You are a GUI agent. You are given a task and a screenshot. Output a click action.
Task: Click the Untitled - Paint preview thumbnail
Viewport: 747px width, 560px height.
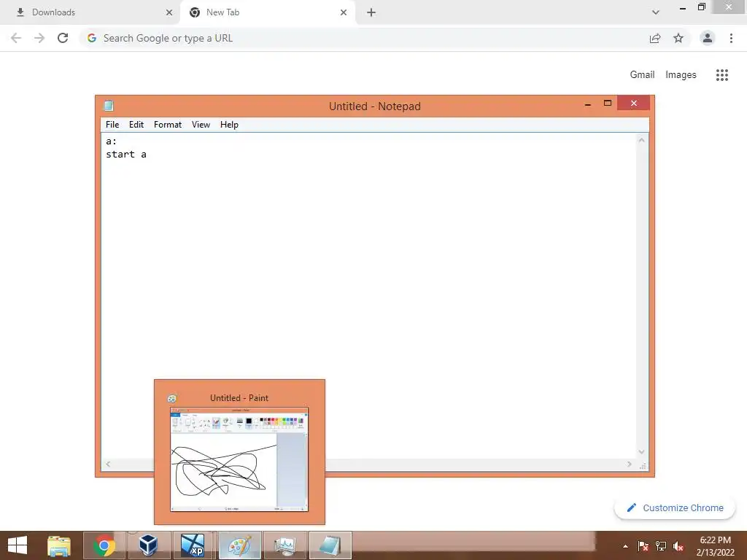tap(239, 459)
